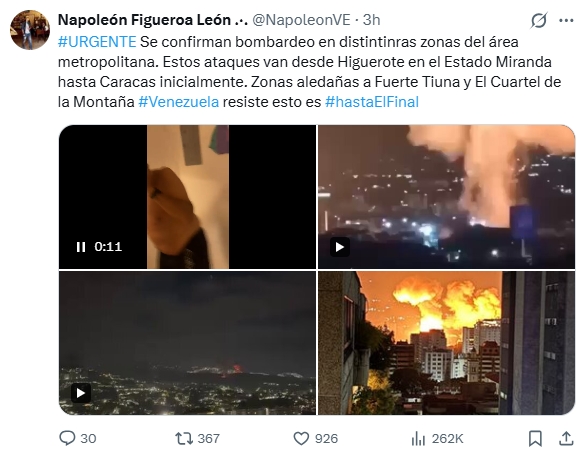The width and height of the screenshot is (588, 457).
Task: Open the orange fireball explosion thumbnail
Action: [446, 343]
